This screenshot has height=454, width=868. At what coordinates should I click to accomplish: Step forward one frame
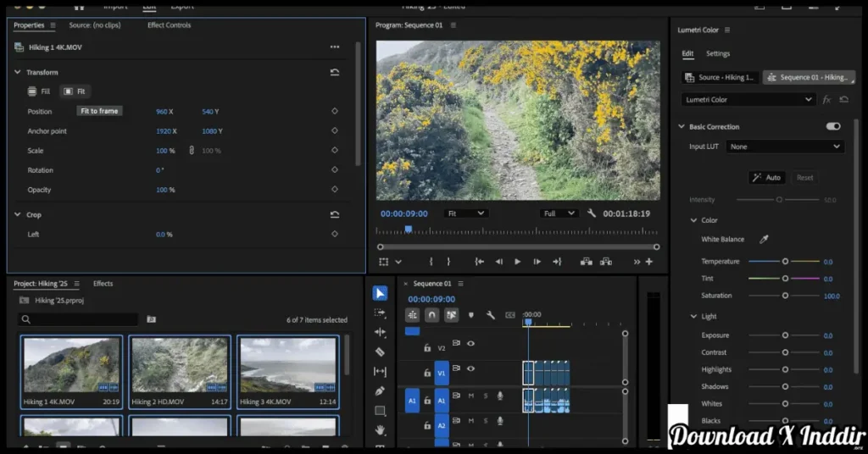(537, 262)
